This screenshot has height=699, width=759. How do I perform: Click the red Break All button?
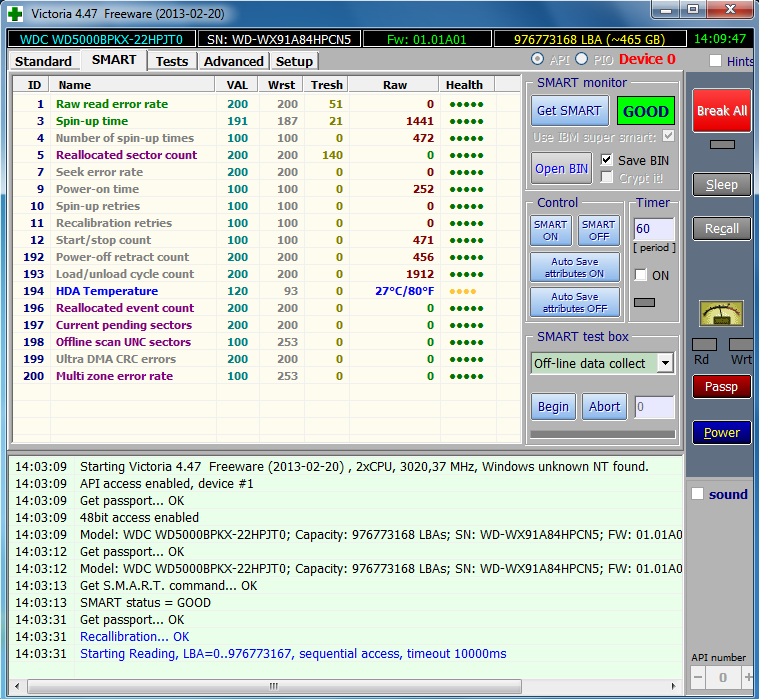click(722, 111)
